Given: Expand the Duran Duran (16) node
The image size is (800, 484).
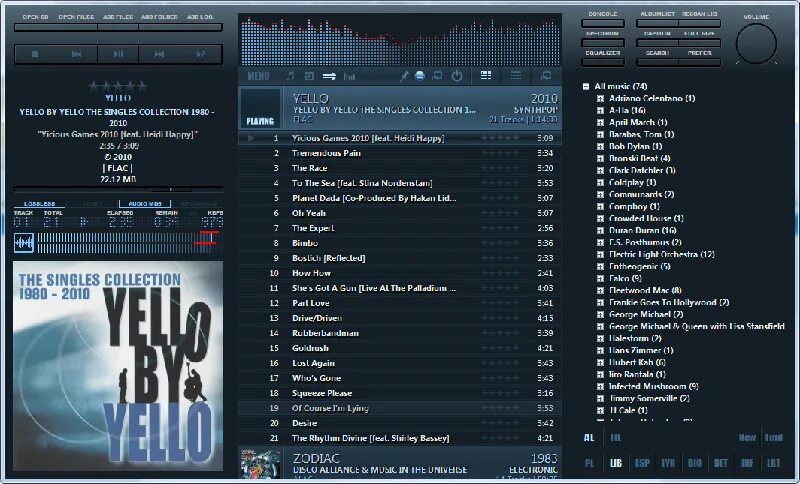Looking at the screenshot, I should point(601,231).
